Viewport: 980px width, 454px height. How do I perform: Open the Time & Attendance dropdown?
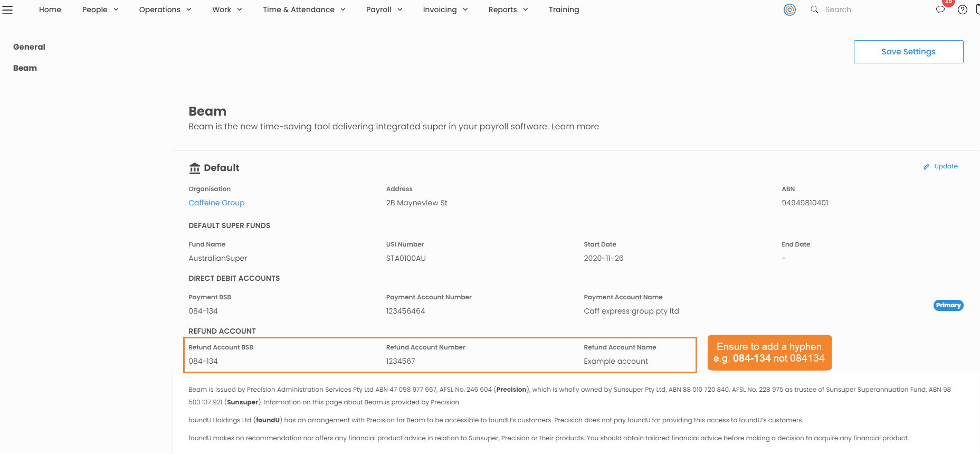pos(304,10)
